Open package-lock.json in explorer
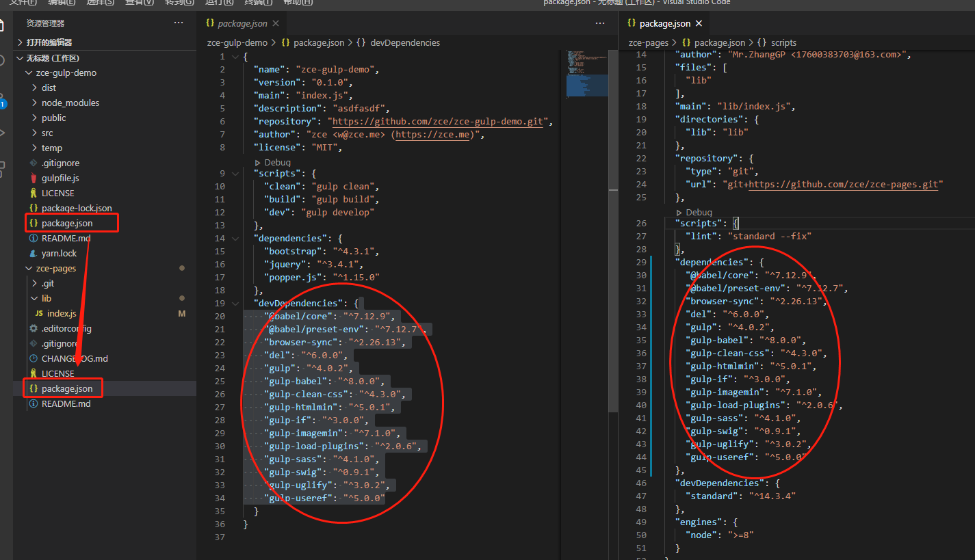 pos(77,208)
